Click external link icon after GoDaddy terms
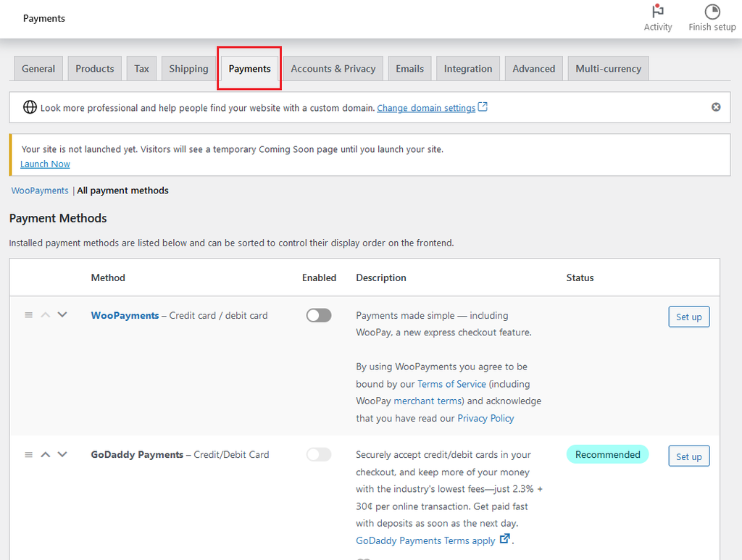Viewport: 742px width, 560px height. click(505, 539)
